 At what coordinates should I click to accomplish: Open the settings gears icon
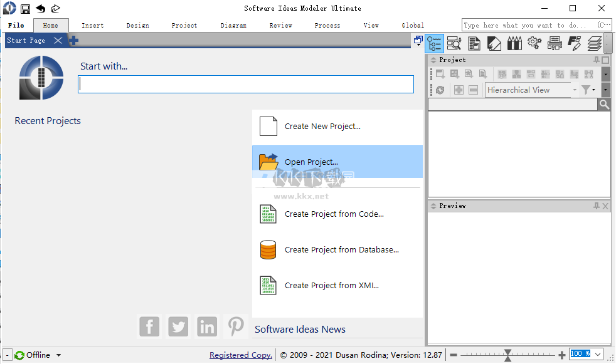click(x=535, y=43)
